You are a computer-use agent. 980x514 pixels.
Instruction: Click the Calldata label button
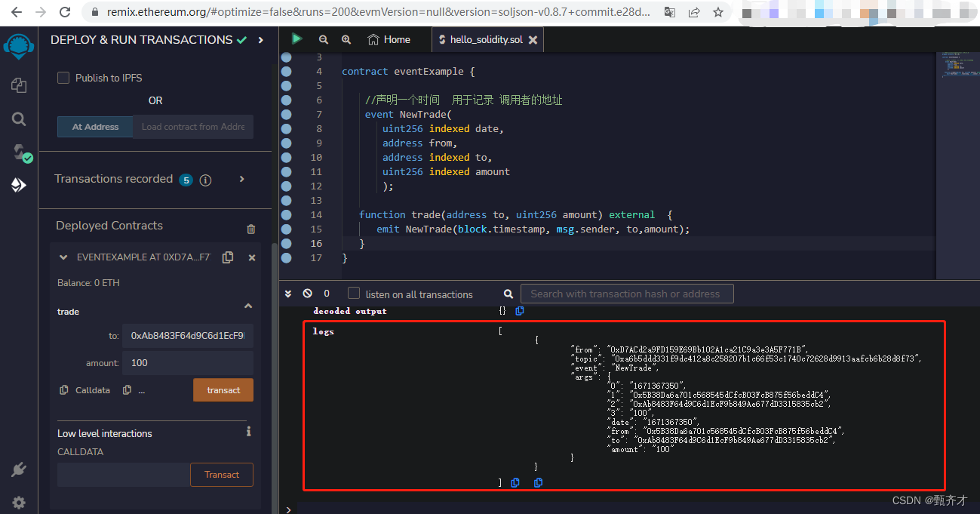(93, 390)
